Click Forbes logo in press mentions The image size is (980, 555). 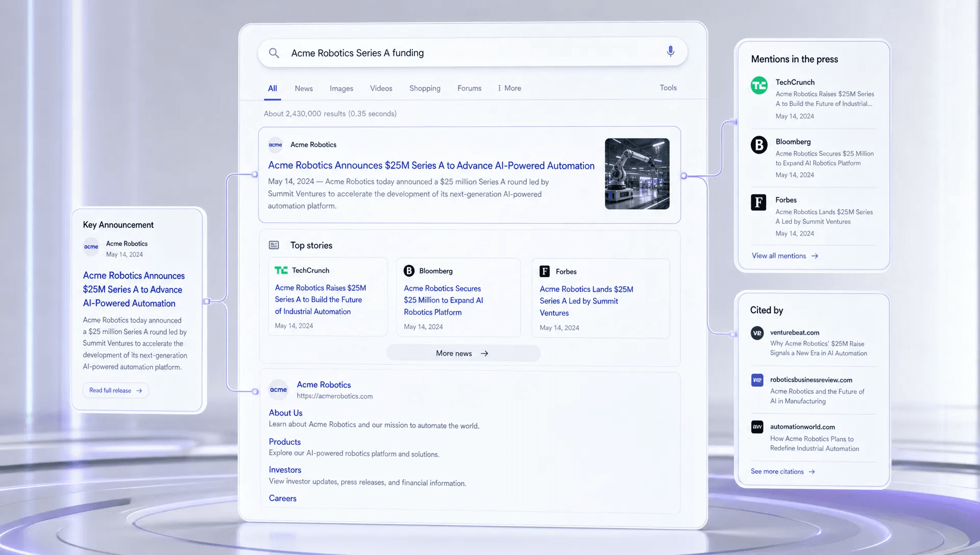(x=758, y=203)
